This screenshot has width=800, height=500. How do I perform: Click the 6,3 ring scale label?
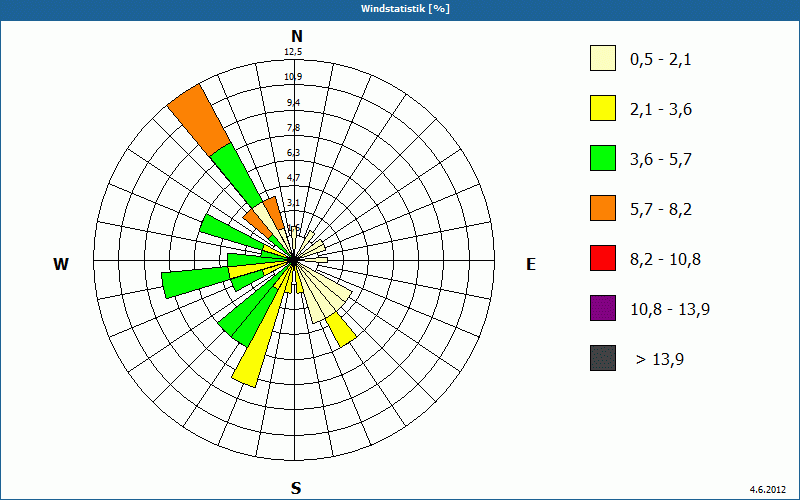[x=293, y=153]
